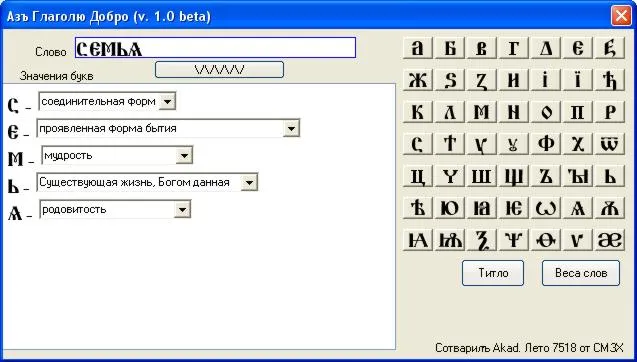
Task: Insert the ligature letter Æ
Action: (x=610, y=240)
